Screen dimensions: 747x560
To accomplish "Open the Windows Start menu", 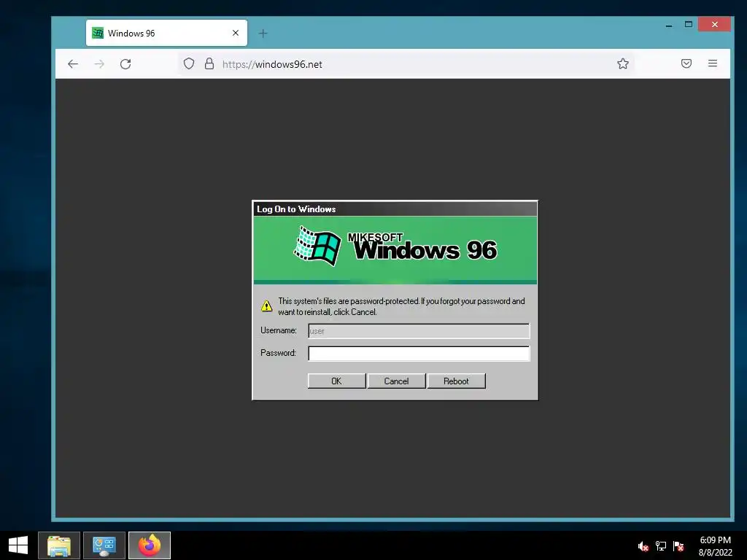I will (x=18, y=545).
